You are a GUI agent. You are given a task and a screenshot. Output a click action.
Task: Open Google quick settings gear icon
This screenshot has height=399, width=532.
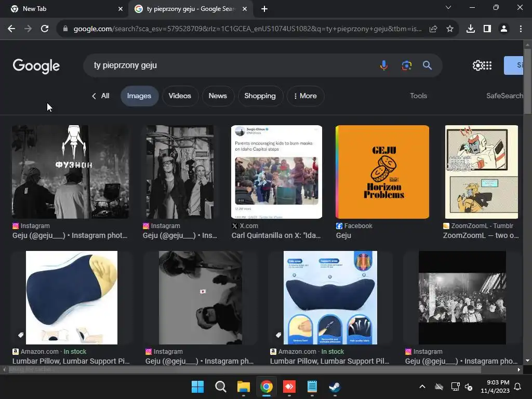pyautogui.click(x=477, y=65)
